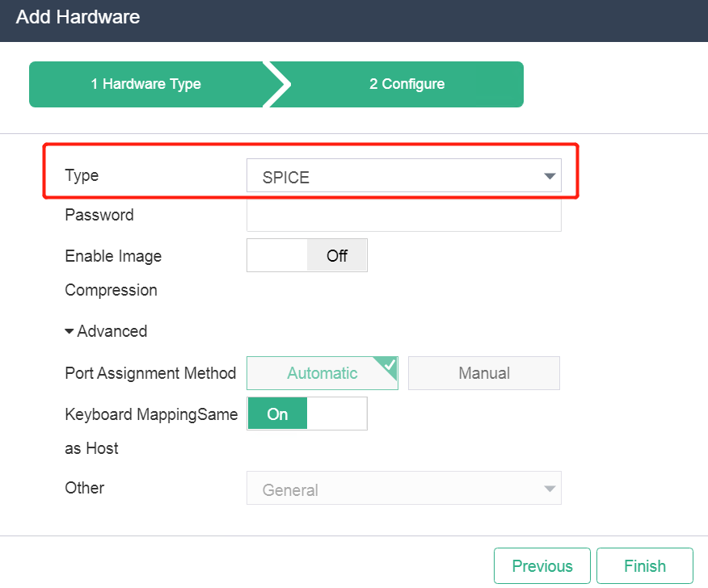This screenshot has height=588, width=708.
Task: Click the checkmark badge on Automatic
Action: (x=388, y=366)
